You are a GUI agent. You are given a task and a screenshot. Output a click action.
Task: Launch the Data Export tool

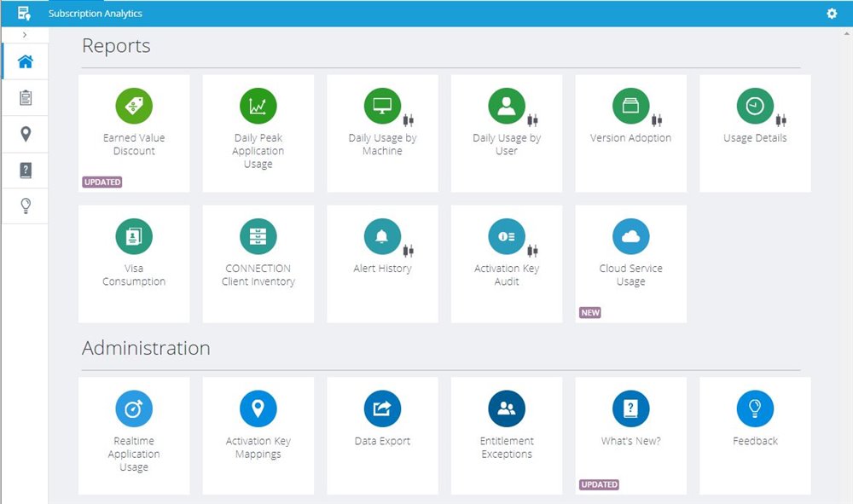382,418
